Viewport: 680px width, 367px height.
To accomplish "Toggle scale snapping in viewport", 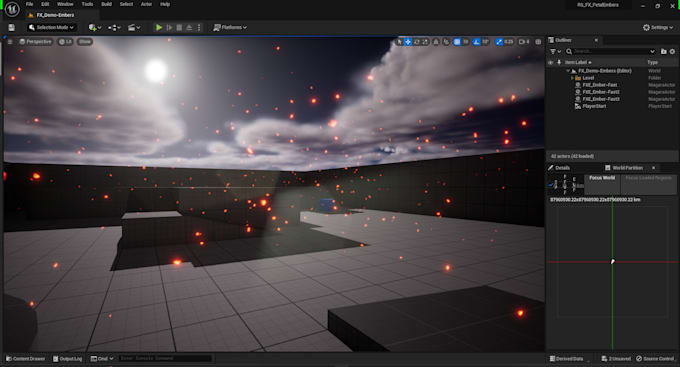I will (x=499, y=42).
